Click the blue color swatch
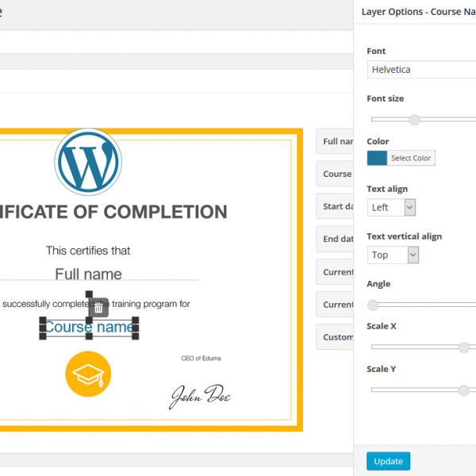476x476 pixels. (378, 158)
